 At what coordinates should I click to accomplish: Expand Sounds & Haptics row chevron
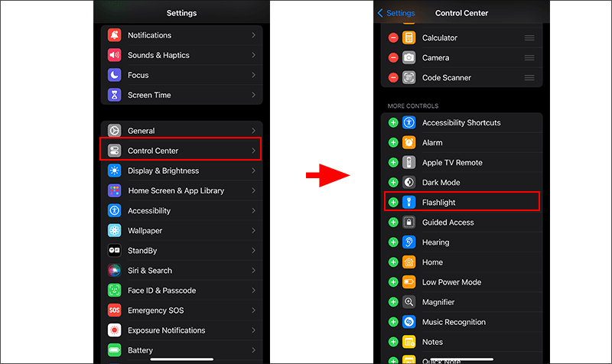[253, 55]
